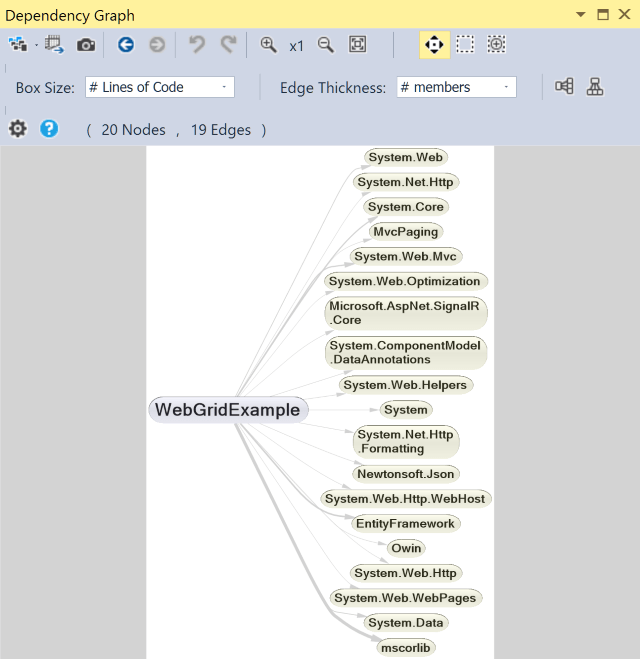Switch to horizontal layout icon

click(564, 87)
